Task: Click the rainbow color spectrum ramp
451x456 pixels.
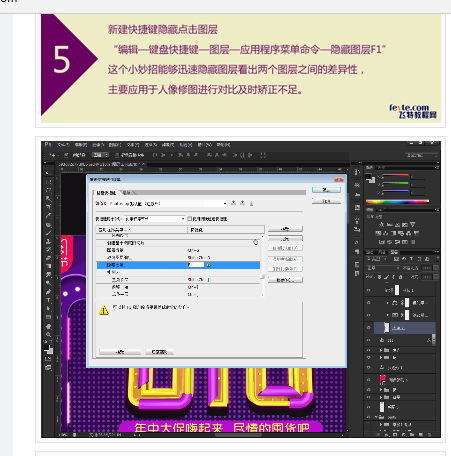Action: (397, 202)
